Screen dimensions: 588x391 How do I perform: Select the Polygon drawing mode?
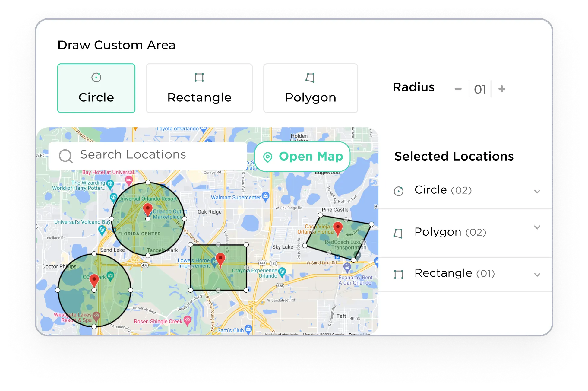click(x=310, y=88)
